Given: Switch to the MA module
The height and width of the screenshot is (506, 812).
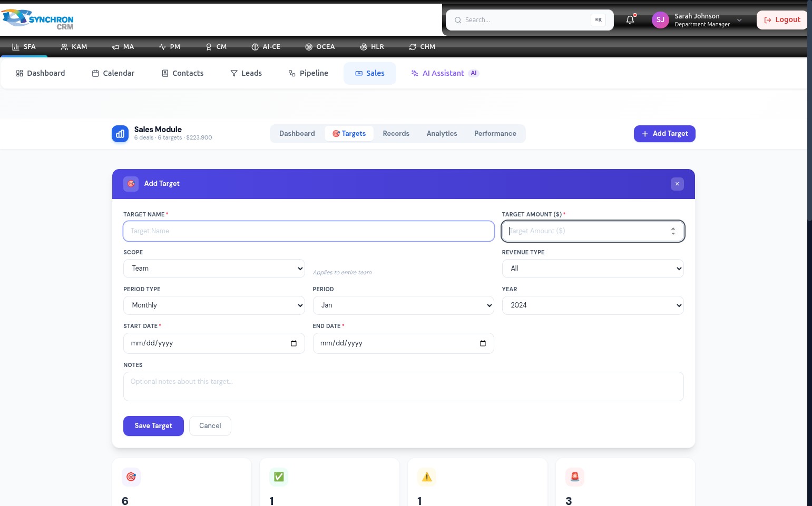Looking at the screenshot, I should pos(123,47).
